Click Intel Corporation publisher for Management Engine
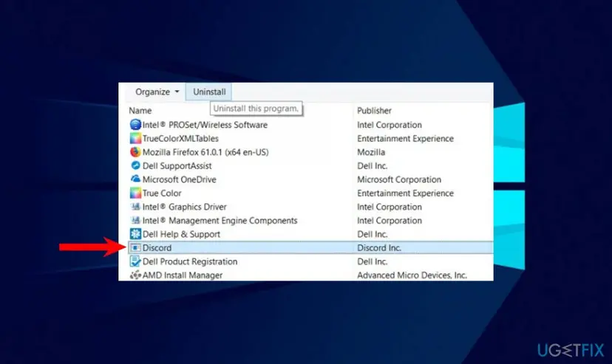Screen dimensions: 612x364 (x=389, y=220)
